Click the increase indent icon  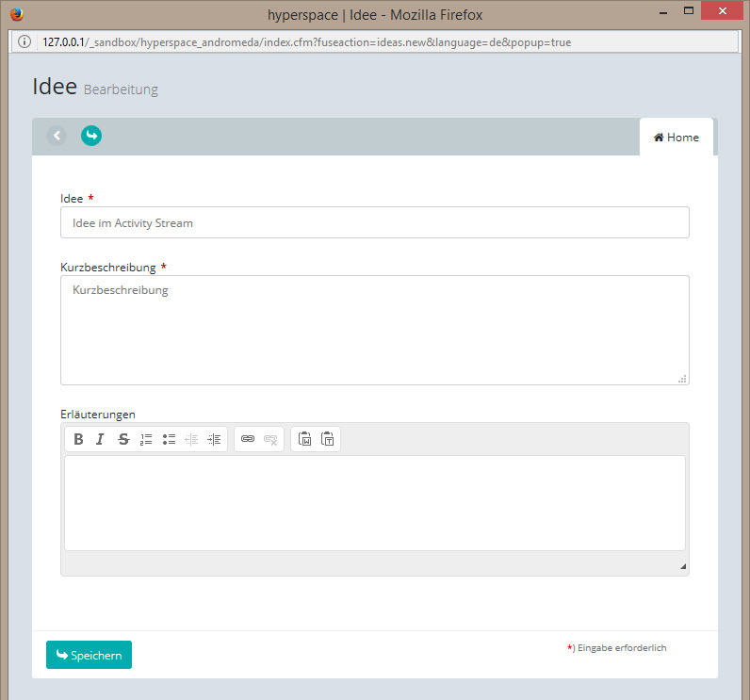[x=214, y=439]
